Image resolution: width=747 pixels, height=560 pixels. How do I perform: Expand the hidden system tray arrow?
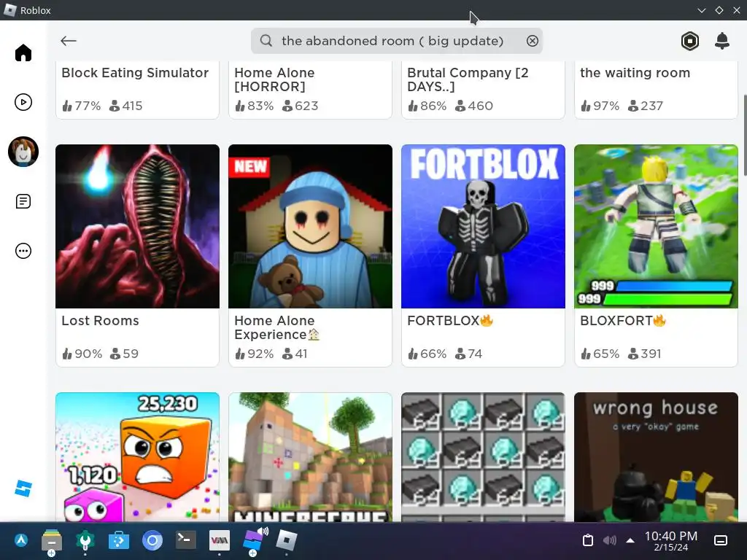pos(630,540)
